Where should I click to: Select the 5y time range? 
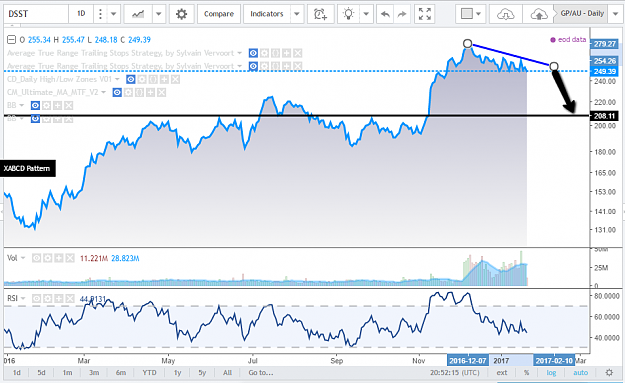(x=202, y=373)
